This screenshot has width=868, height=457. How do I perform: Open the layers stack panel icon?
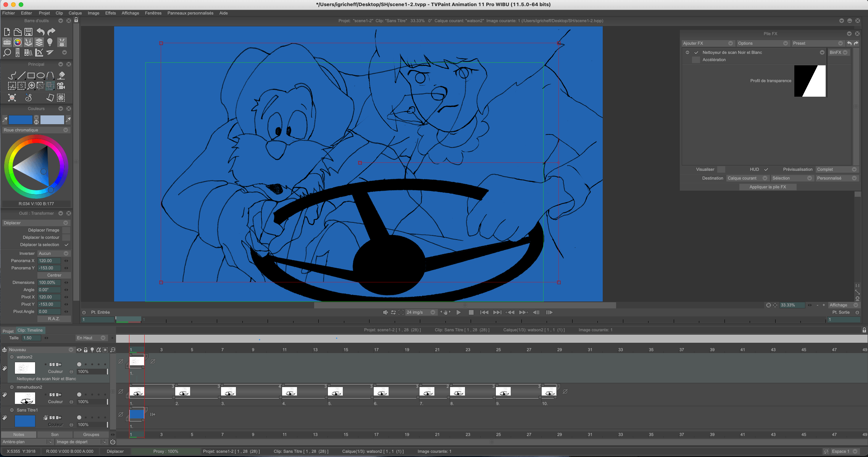click(39, 42)
